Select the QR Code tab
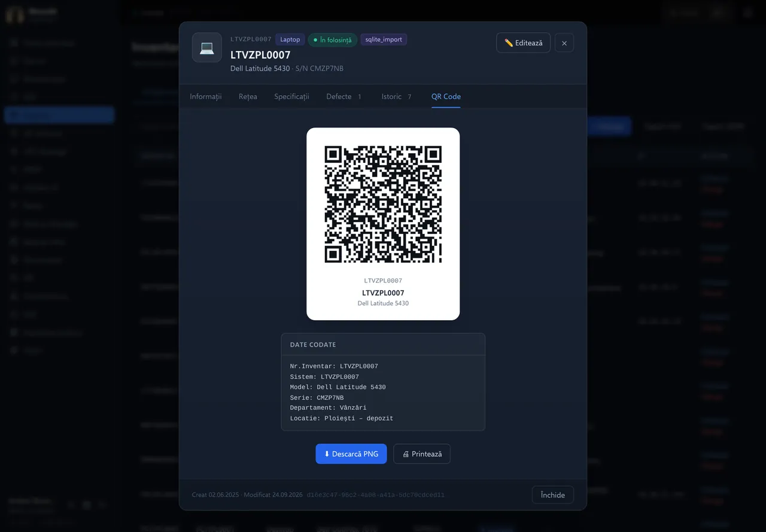Image resolution: width=766 pixels, height=532 pixels. tap(446, 96)
